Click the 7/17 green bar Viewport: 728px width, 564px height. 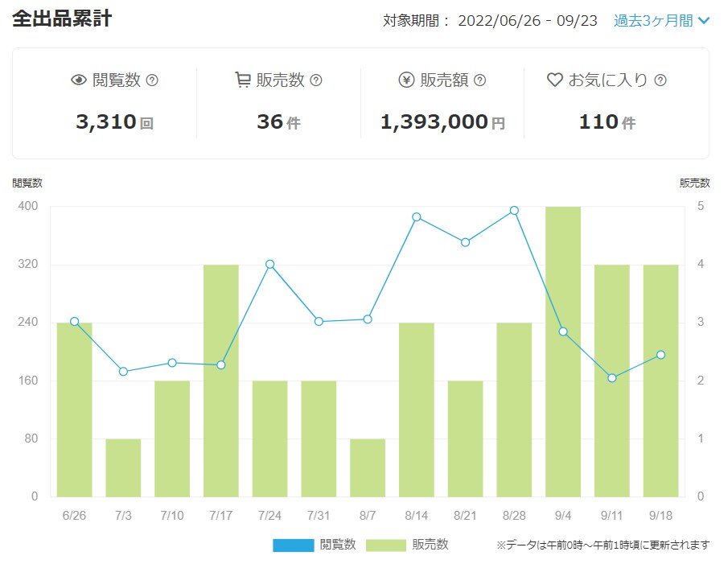[221, 381]
